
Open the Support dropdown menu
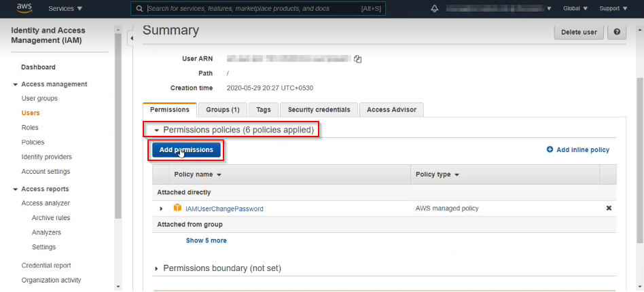(x=613, y=8)
